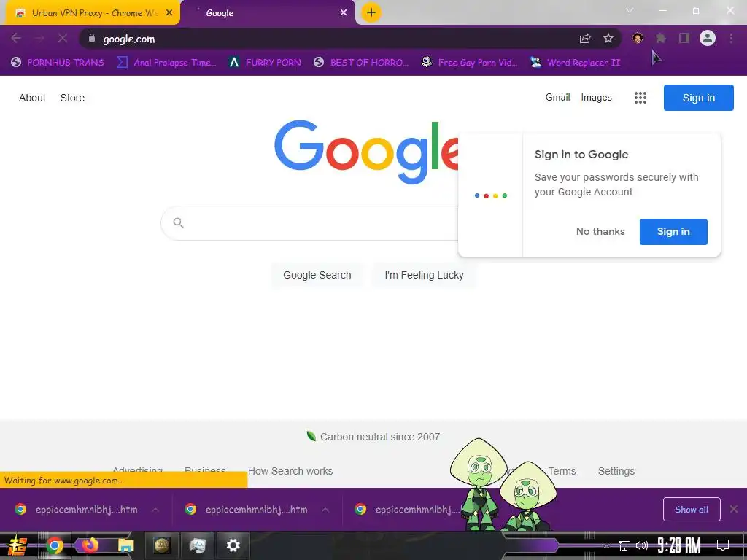Go back using the browser back arrow
747x560 pixels.
[16, 38]
